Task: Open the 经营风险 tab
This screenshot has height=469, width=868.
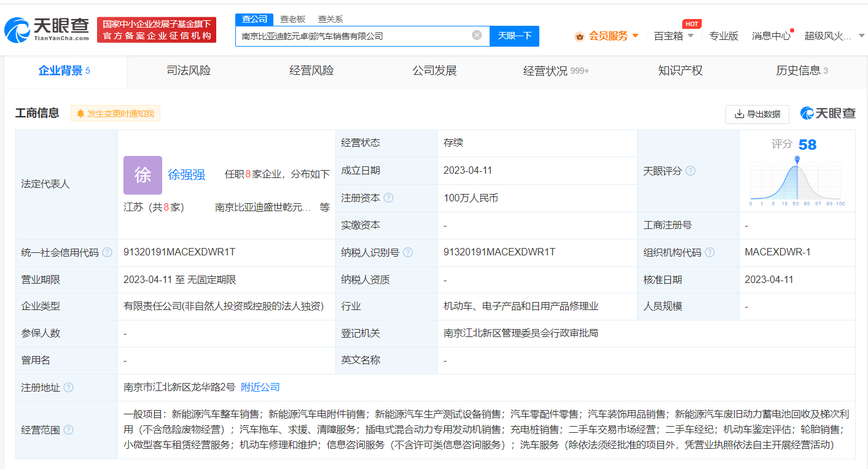Action: [311, 71]
